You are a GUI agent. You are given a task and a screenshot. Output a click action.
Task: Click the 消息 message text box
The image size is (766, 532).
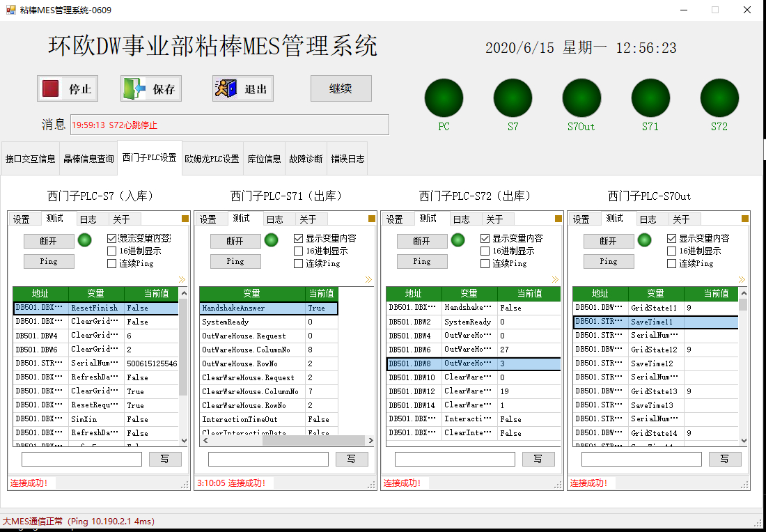pyautogui.click(x=230, y=125)
